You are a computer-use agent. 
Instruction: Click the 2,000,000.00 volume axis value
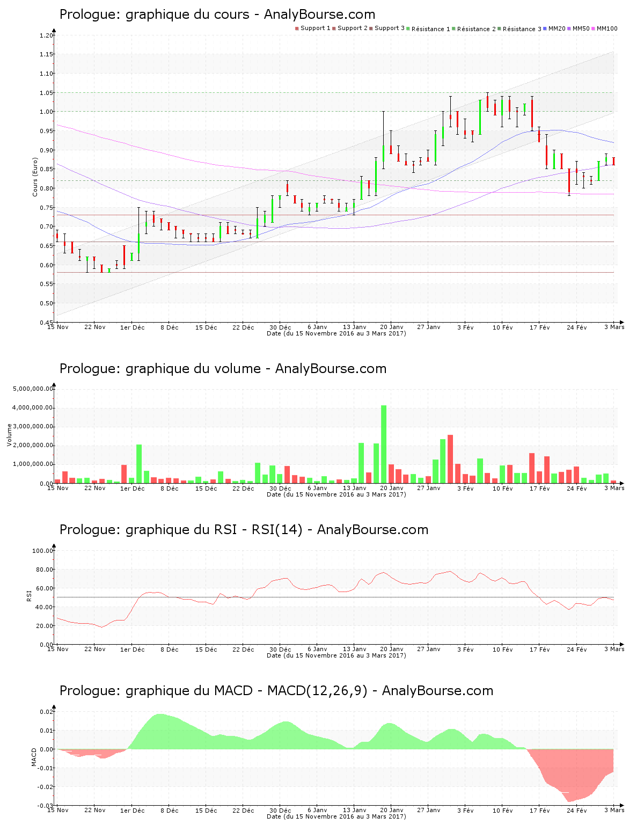(x=33, y=446)
